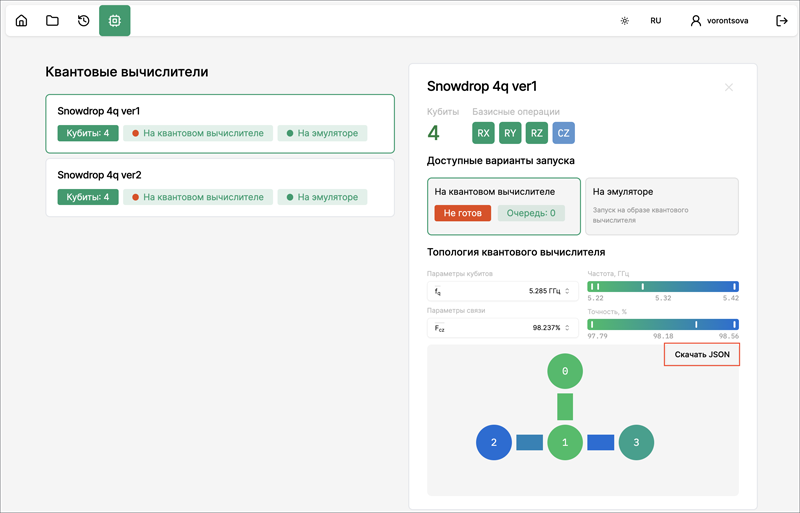The width and height of the screenshot is (800, 513).
Task: Select Snowdrop 4q ver2 from the list
Action: point(220,187)
